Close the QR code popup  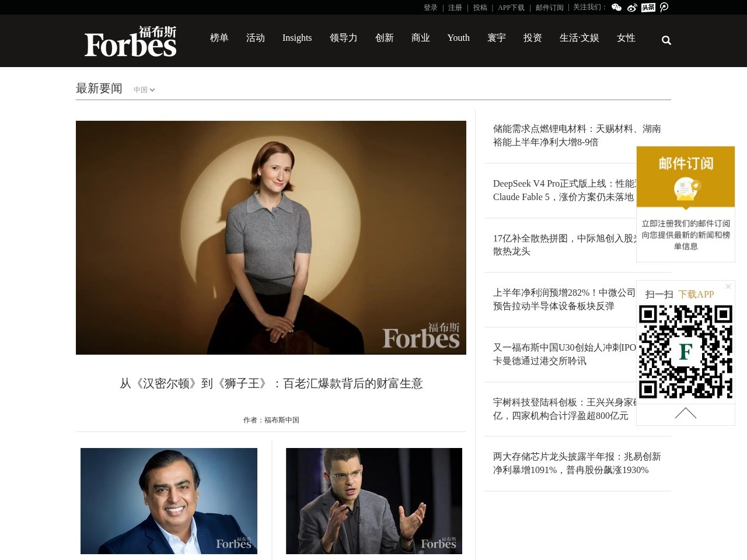coord(728,286)
